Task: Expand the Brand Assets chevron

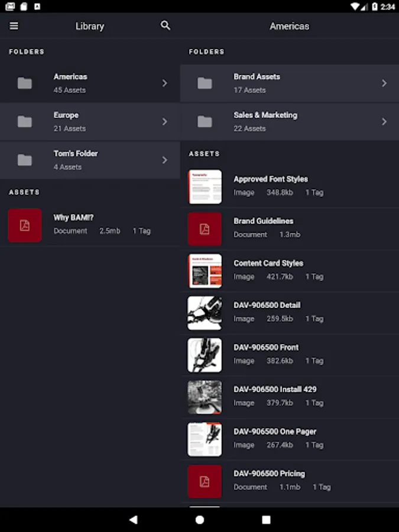Action: [384, 83]
